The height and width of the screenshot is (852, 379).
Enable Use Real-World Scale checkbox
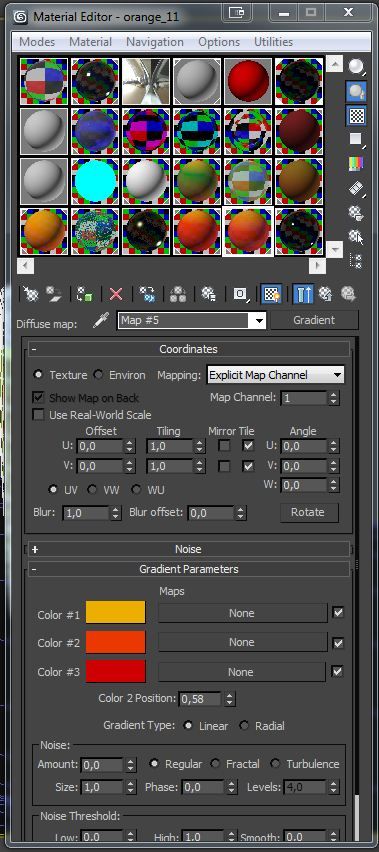pos(39,415)
